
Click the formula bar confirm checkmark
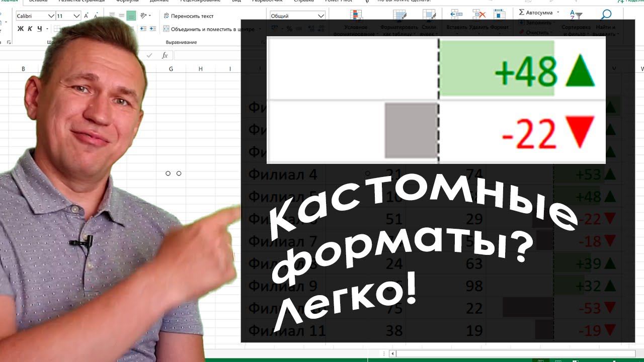(149, 55)
